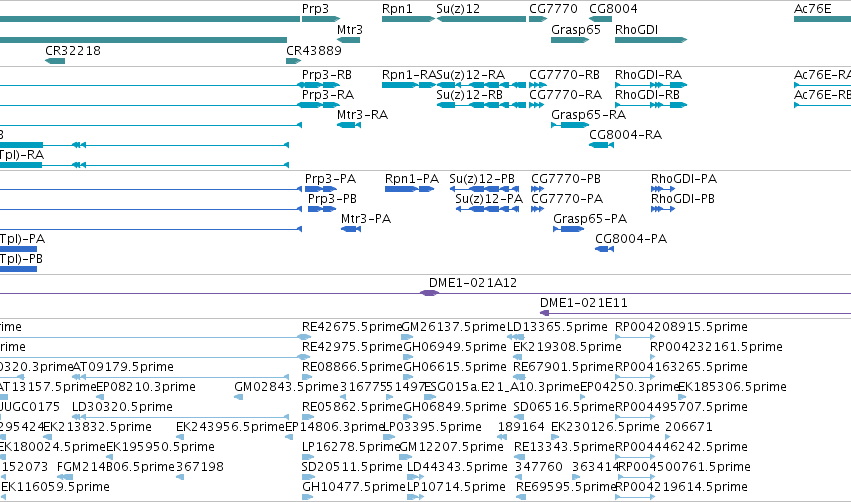
Task: Select the Grasp65 gene label
Action: pos(576,30)
